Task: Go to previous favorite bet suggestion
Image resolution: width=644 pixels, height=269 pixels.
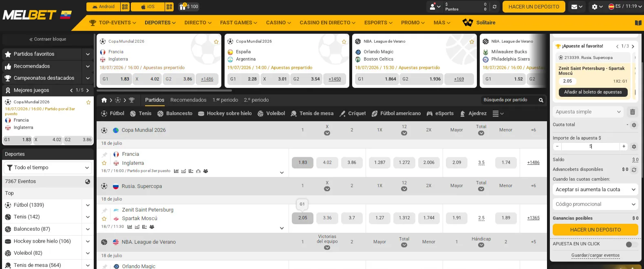Action: tap(617, 46)
